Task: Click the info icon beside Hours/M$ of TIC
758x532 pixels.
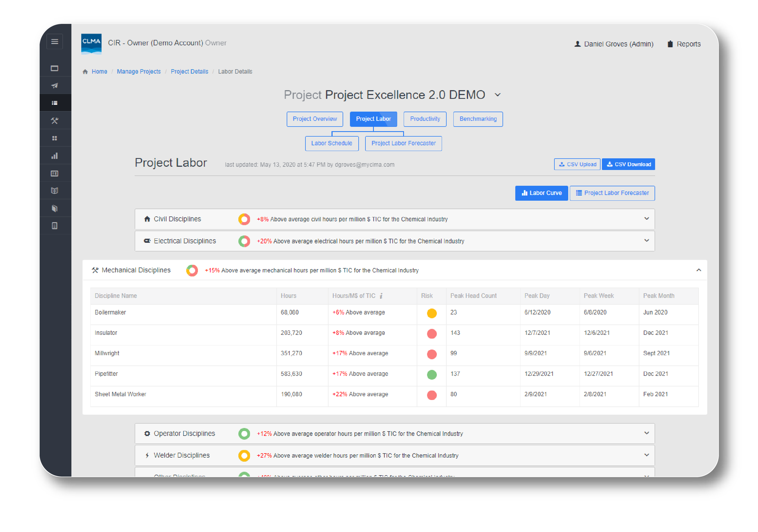Action: [381, 296]
